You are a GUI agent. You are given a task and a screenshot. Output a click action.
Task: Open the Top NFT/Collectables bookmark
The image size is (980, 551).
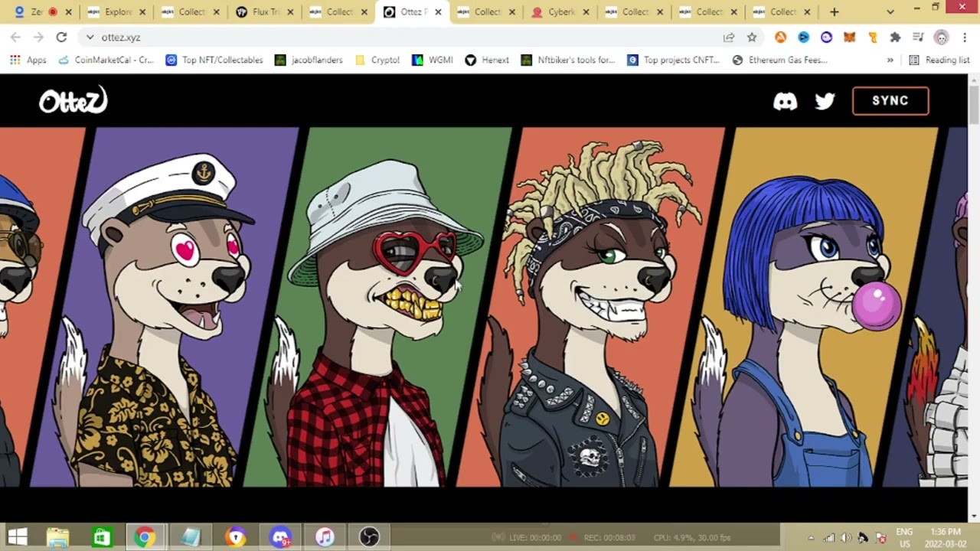tap(214, 60)
